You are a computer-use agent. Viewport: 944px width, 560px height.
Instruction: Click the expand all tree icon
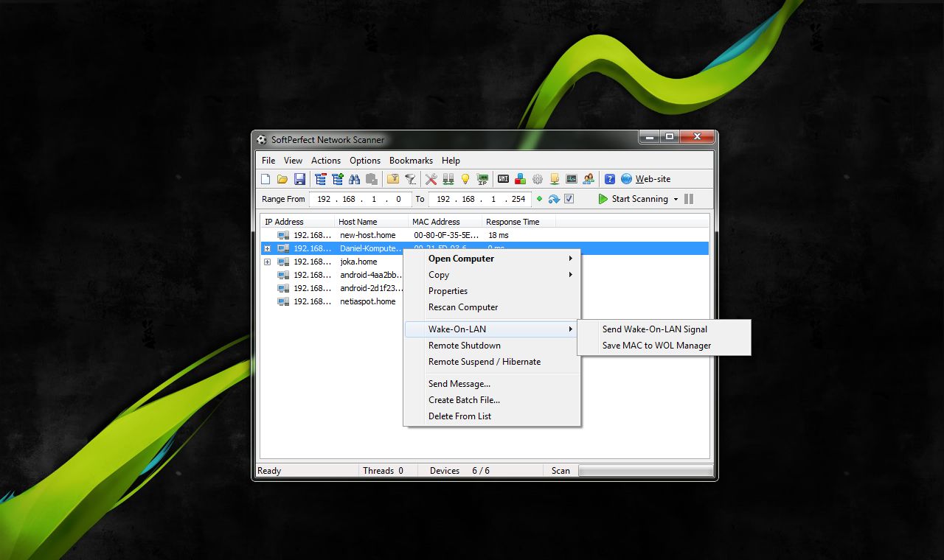pyautogui.click(x=337, y=179)
